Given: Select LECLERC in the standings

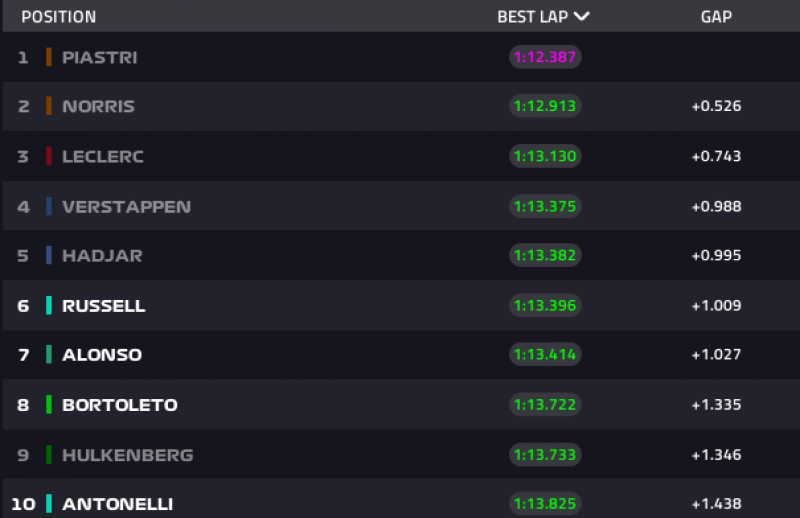Looking at the screenshot, I should pyautogui.click(x=103, y=156).
